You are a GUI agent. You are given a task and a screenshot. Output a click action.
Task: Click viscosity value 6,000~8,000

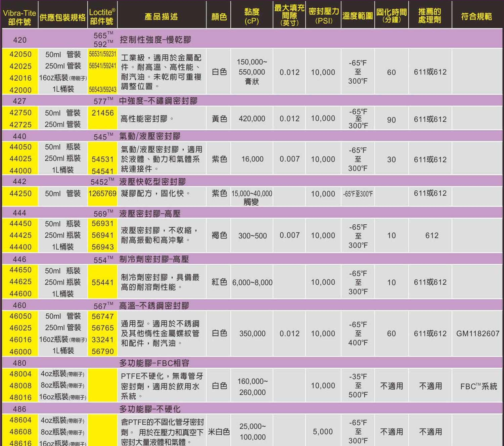253,282
